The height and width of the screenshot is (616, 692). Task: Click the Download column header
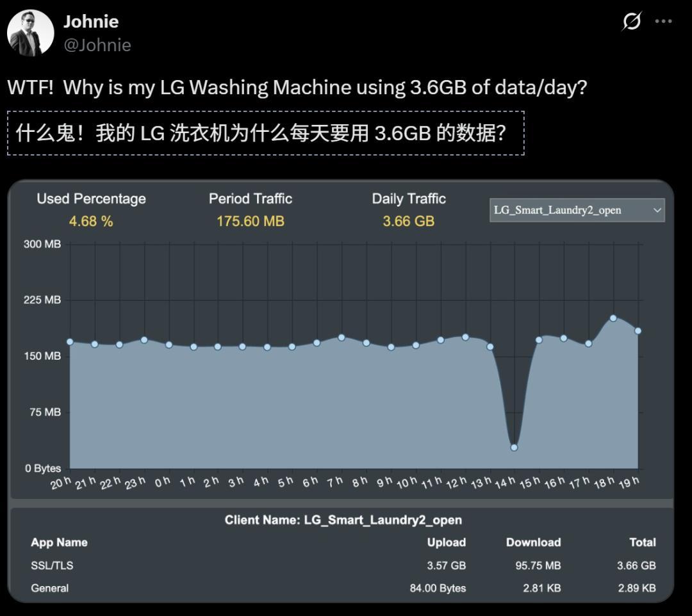(533, 542)
